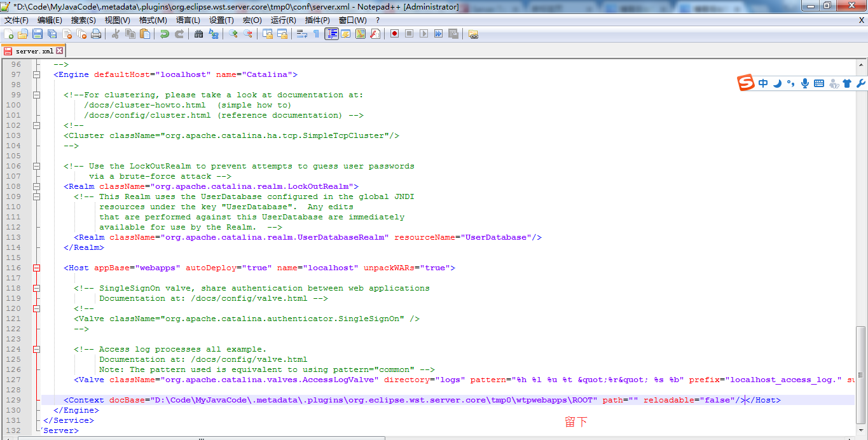Collapse the Host element fold at line 116
This screenshot has width=868, height=440.
tap(36, 268)
